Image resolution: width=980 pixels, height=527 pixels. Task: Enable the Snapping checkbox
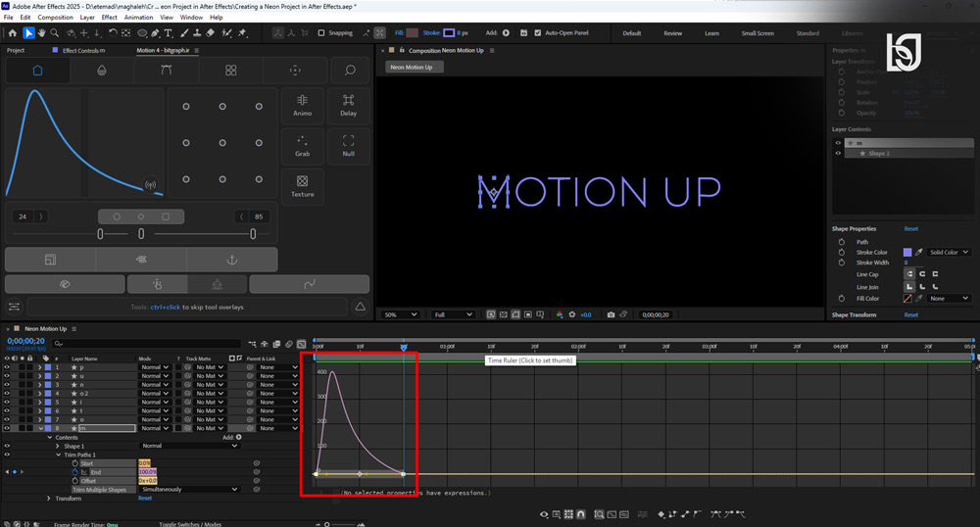321,33
